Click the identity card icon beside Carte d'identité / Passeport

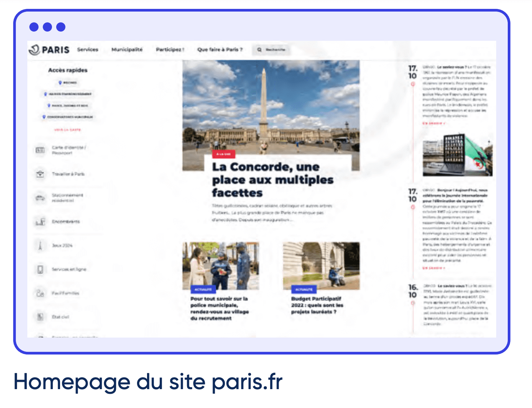click(40, 150)
